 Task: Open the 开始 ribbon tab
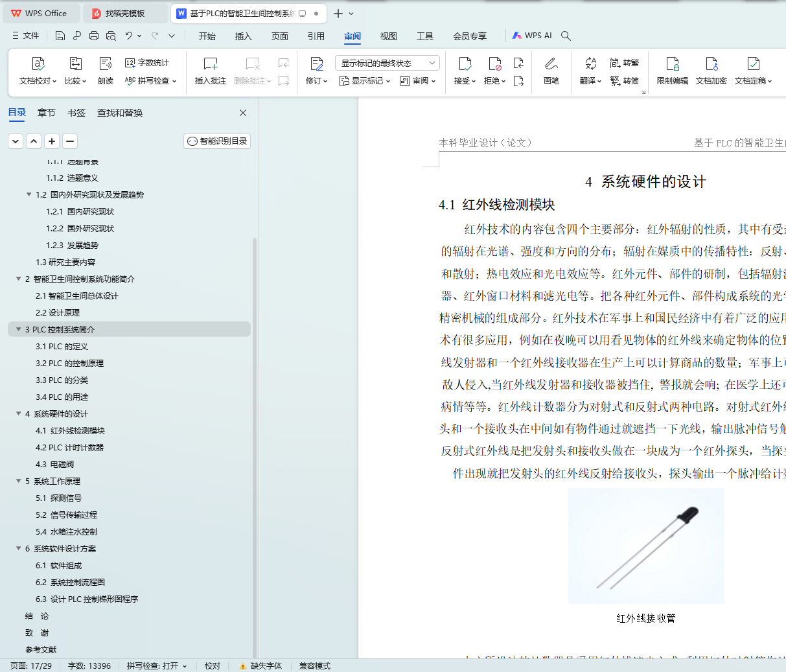pos(207,36)
